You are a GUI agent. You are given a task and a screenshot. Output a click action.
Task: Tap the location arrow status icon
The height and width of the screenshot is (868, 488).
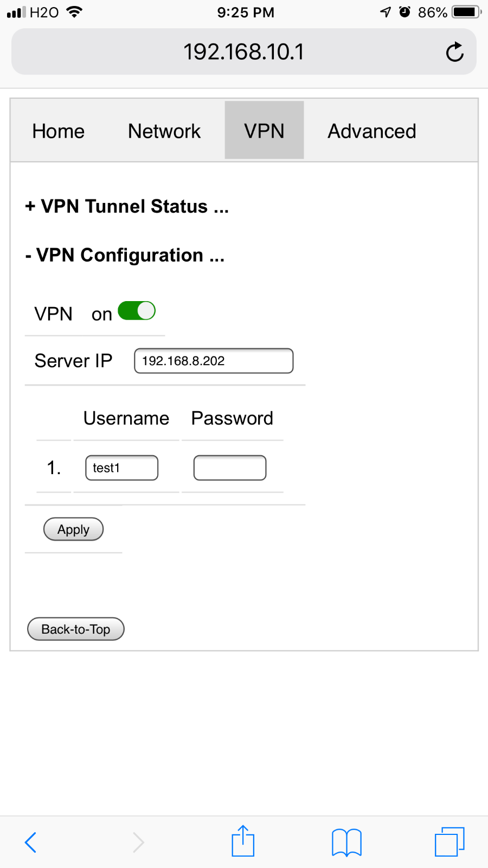click(x=386, y=12)
